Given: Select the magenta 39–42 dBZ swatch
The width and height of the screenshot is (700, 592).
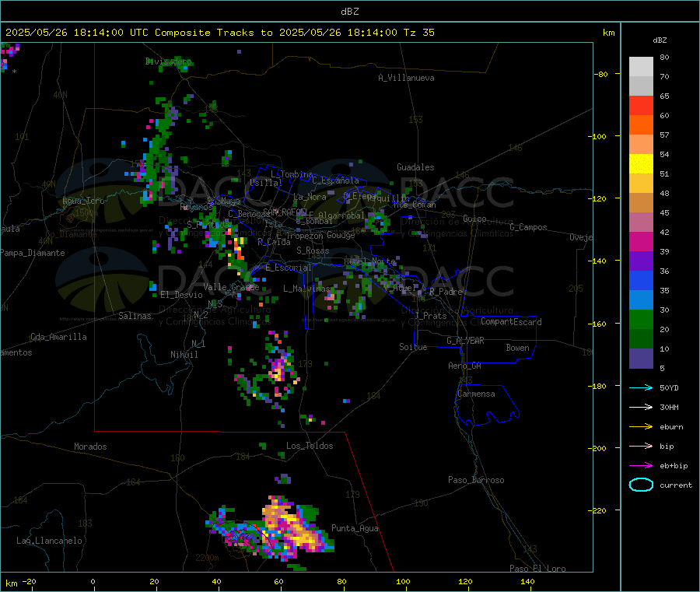Looking at the screenshot, I should click(641, 242).
